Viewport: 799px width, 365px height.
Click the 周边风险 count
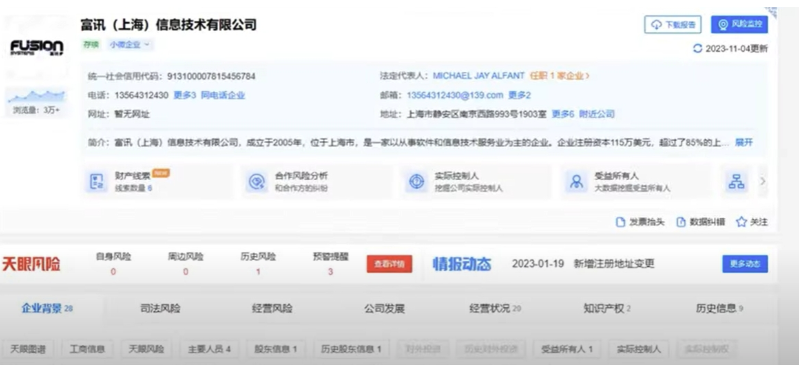(185, 272)
